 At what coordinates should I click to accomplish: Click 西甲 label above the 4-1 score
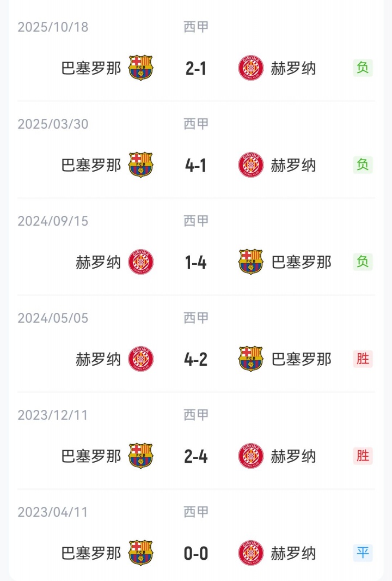[x=196, y=124]
